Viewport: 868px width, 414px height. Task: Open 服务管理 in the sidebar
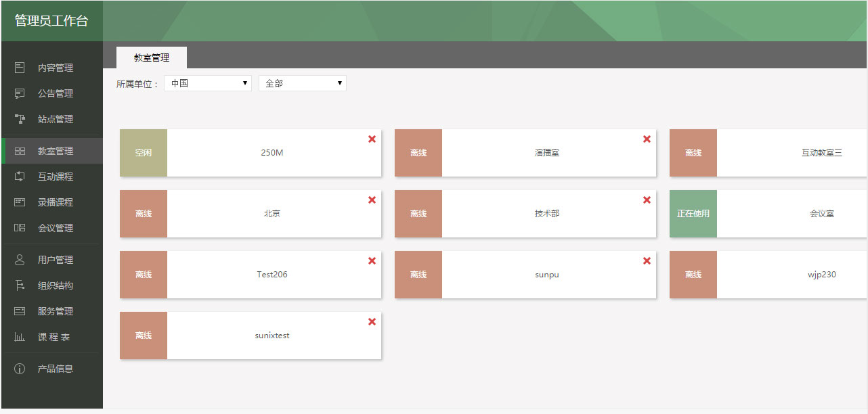(x=52, y=311)
